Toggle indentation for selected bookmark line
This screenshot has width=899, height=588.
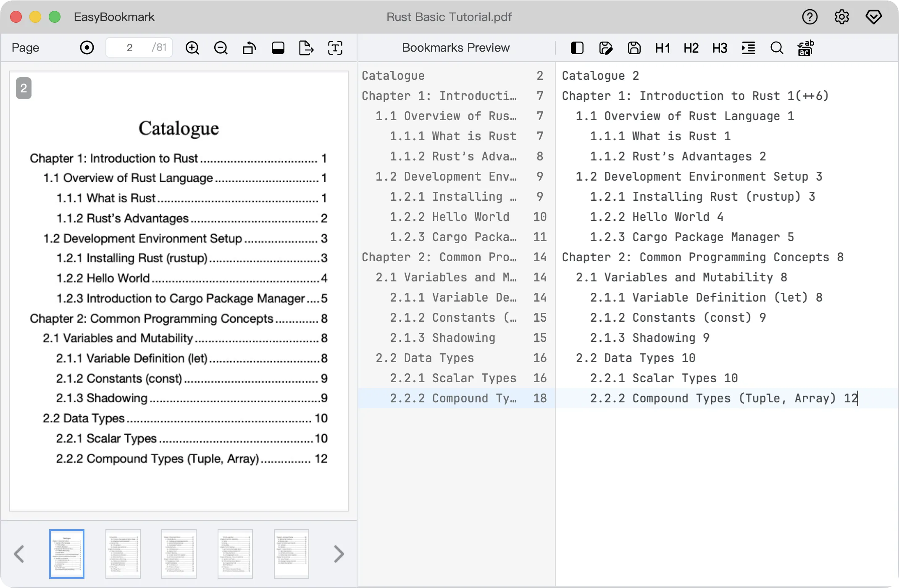click(x=749, y=47)
